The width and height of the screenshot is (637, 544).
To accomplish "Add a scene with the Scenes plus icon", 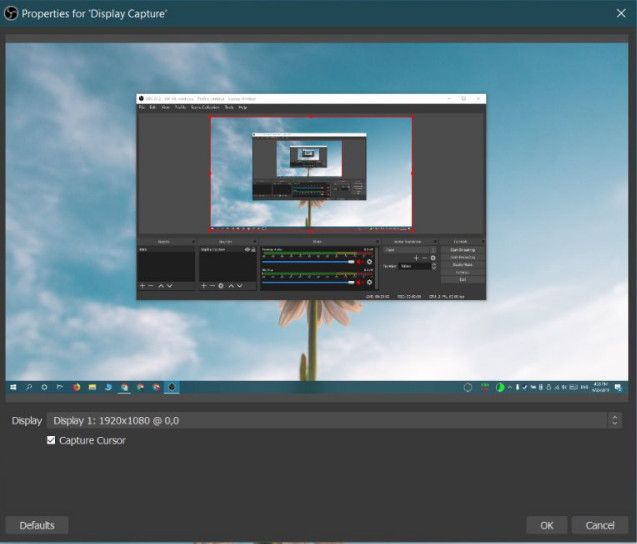I will (x=143, y=286).
